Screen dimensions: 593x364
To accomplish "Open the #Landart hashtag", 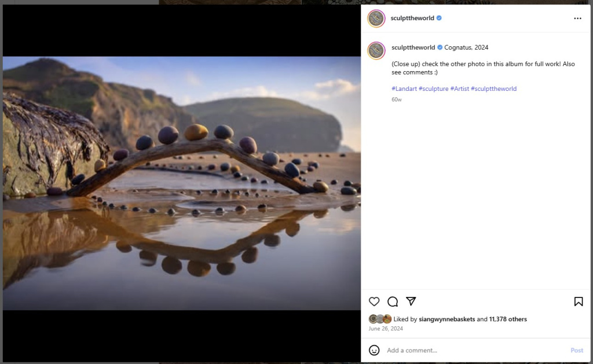I will [404, 89].
